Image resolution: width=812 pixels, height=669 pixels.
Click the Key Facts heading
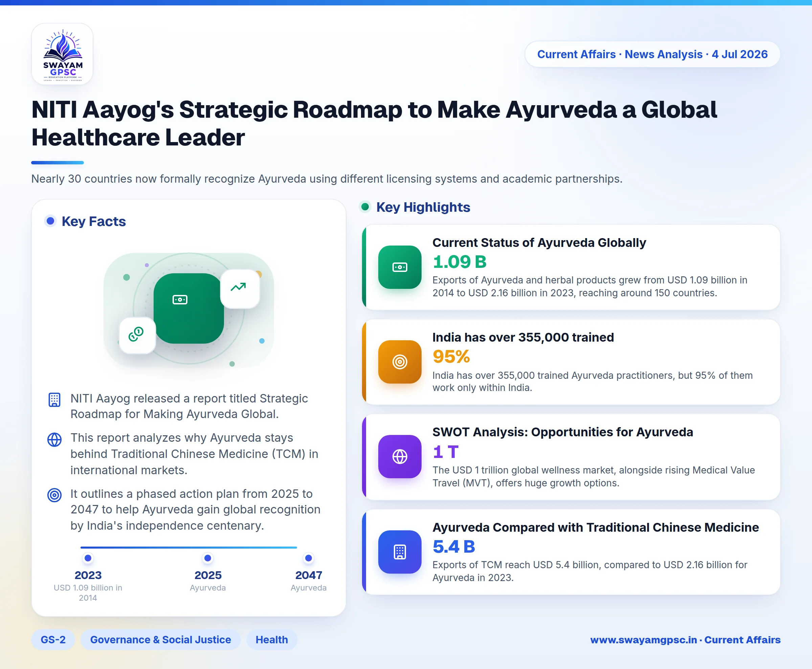pos(94,221)
